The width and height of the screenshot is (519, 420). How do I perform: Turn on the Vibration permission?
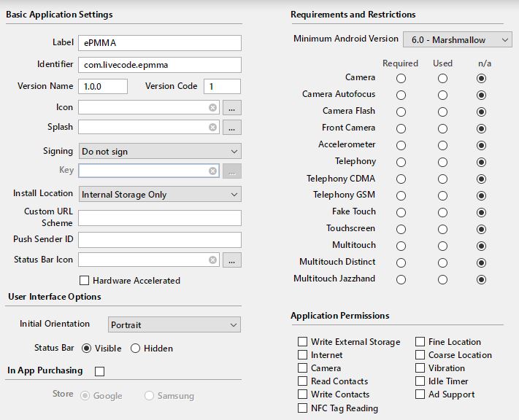pos(420,368)
